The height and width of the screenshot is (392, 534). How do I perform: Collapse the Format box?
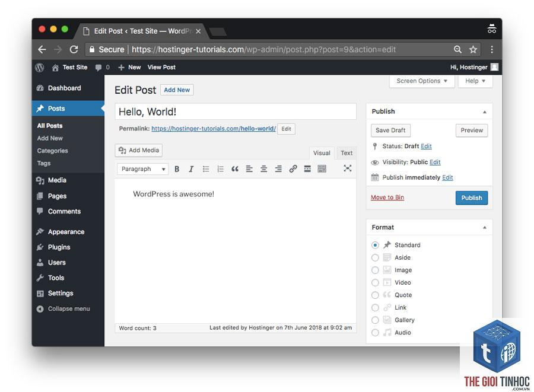pyautogui.click(x=485, y=227)
